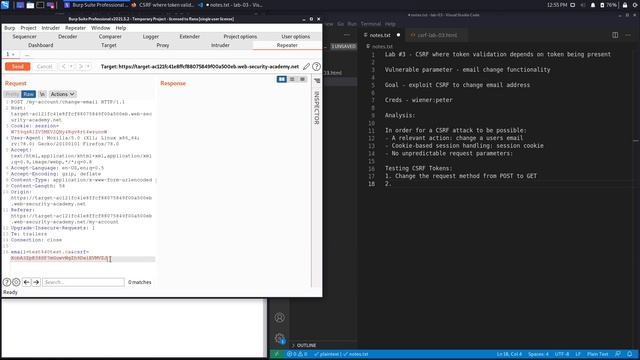Viewport: 640px width, 360px height.
Task: Switch to the Target tab
Action: pyautogui.click(x=109, y=45)
